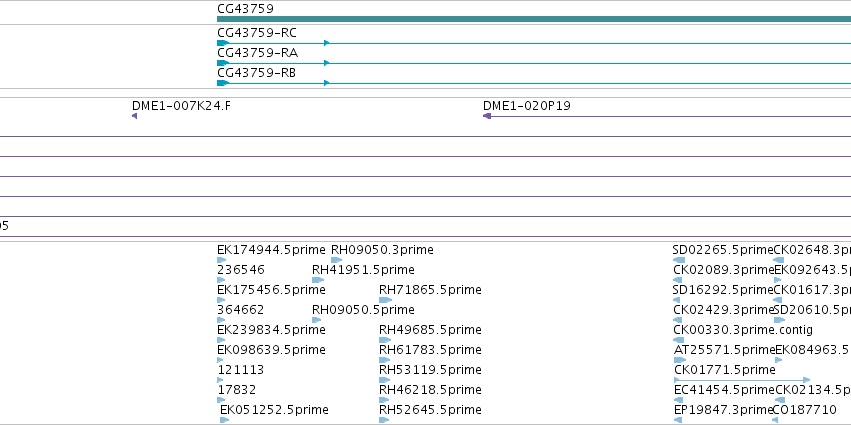Select the CK02429.3prime arrow glyph

point(678,320)
